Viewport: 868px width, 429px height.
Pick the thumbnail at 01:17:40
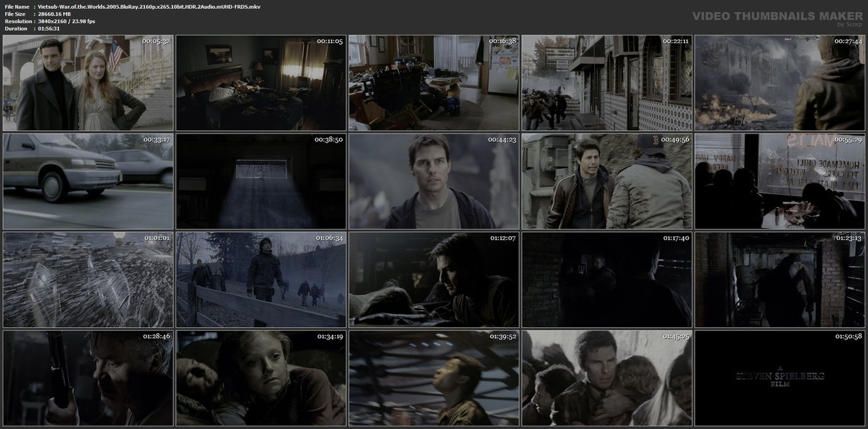[x=607, y=280]
